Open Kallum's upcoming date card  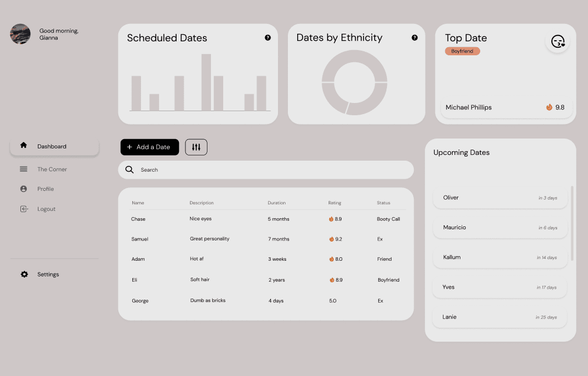[500, 257]
